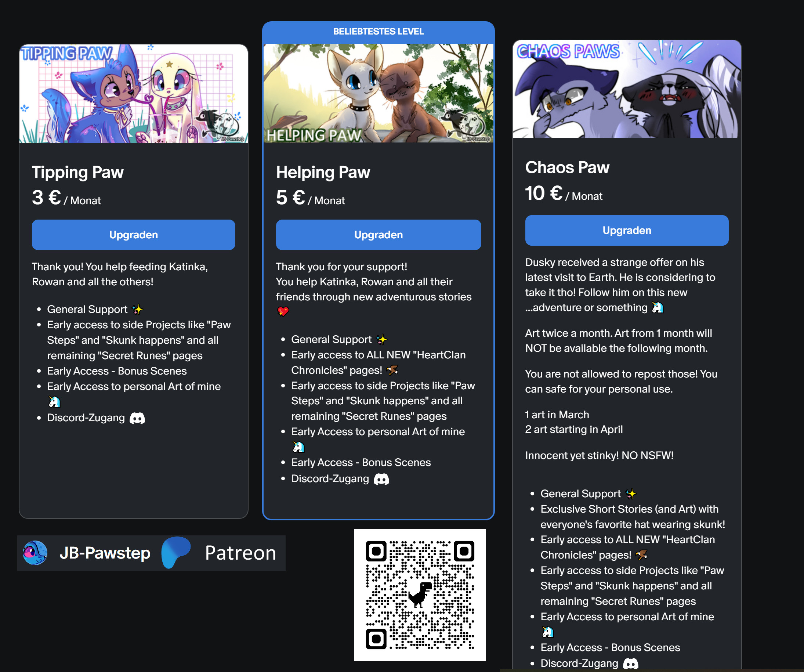Click the Patreon logo icon
Screen dimensions: 804x672
pos(176,552)
